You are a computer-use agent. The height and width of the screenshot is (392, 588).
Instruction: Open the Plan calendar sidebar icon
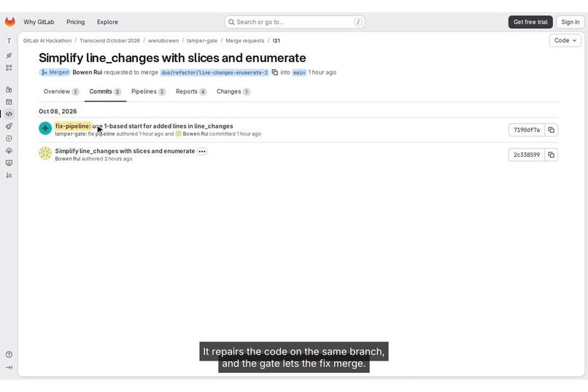point(9,101)
